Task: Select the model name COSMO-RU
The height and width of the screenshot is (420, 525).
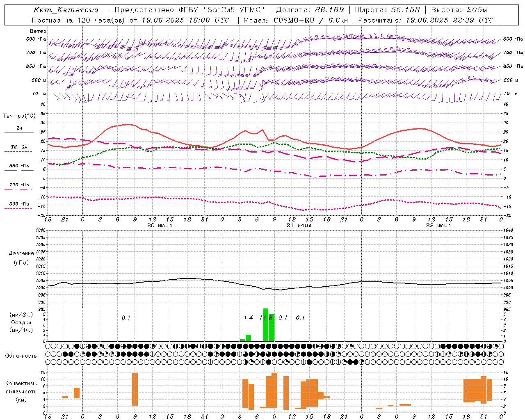Action: (294, 20)
